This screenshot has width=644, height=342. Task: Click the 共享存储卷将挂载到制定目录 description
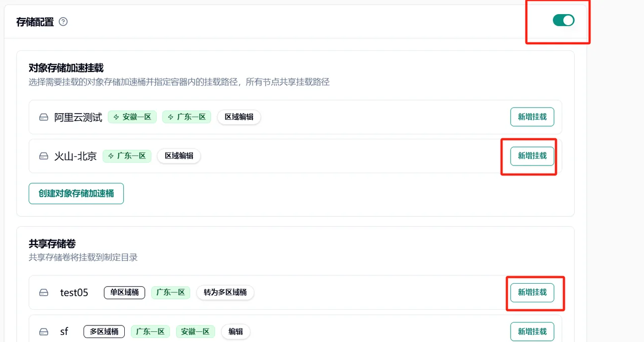click(83, 258)
